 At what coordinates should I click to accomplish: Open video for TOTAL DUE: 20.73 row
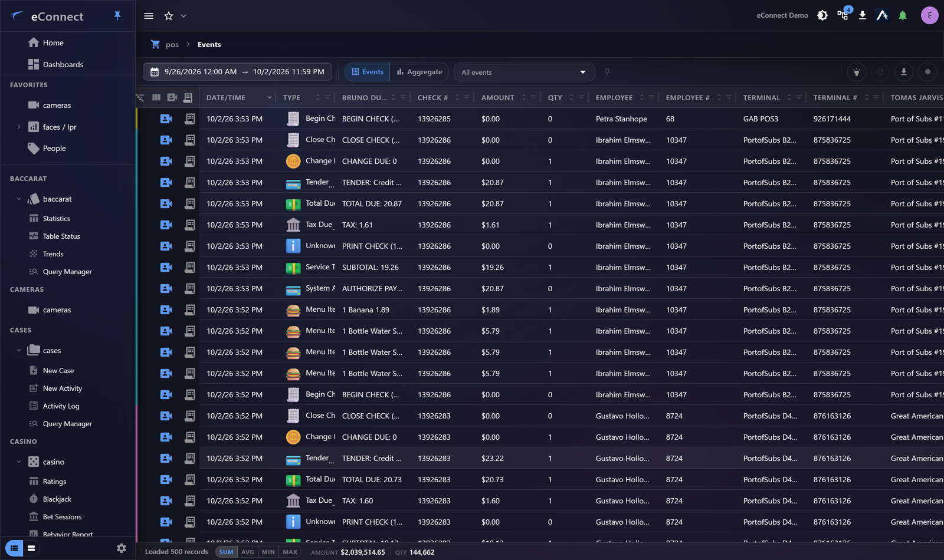[x=166, y=479]
